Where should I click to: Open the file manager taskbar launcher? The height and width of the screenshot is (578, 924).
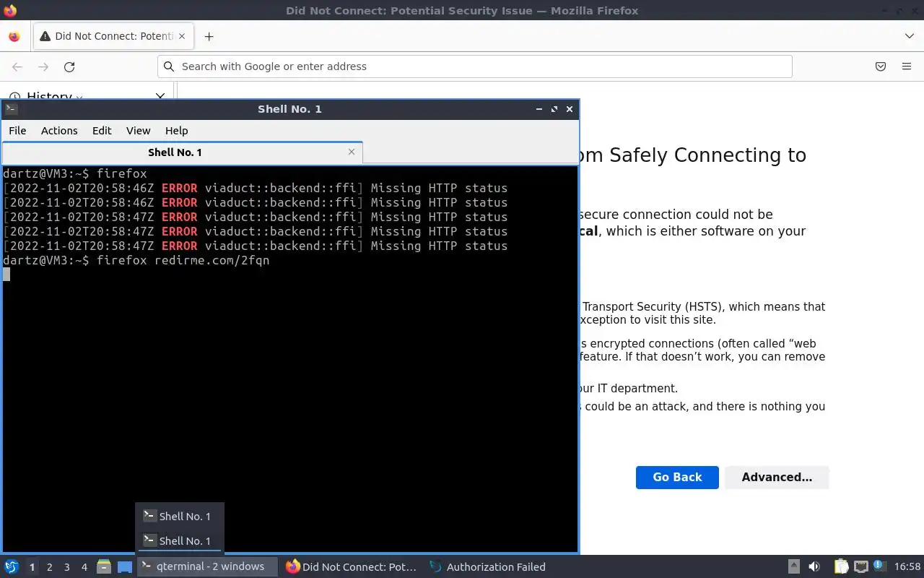point(104,566)
